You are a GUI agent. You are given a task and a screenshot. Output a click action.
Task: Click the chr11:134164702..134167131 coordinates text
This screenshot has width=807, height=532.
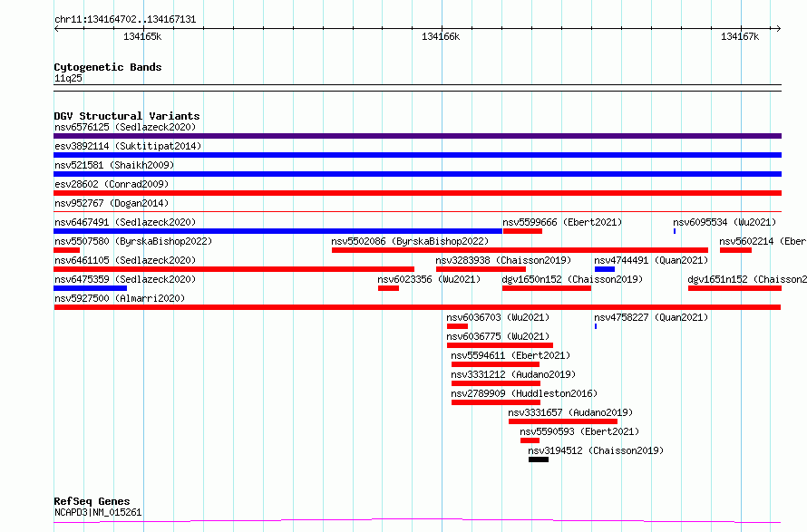125,20
